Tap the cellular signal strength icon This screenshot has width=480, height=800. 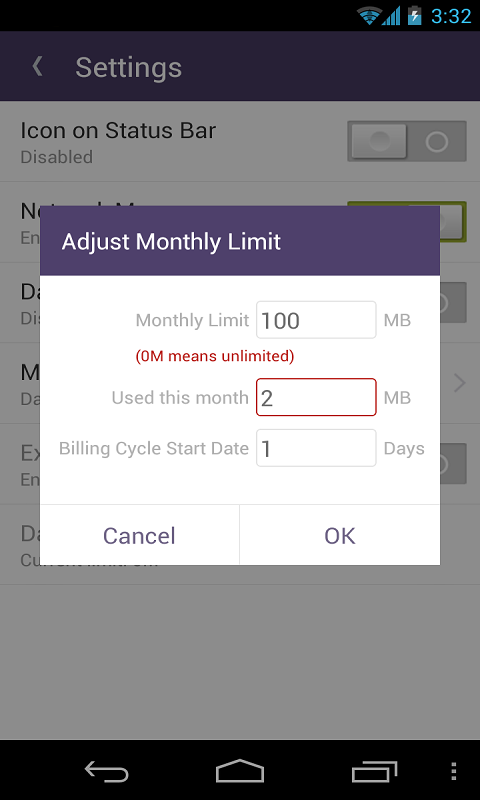(x=392, y=16)
